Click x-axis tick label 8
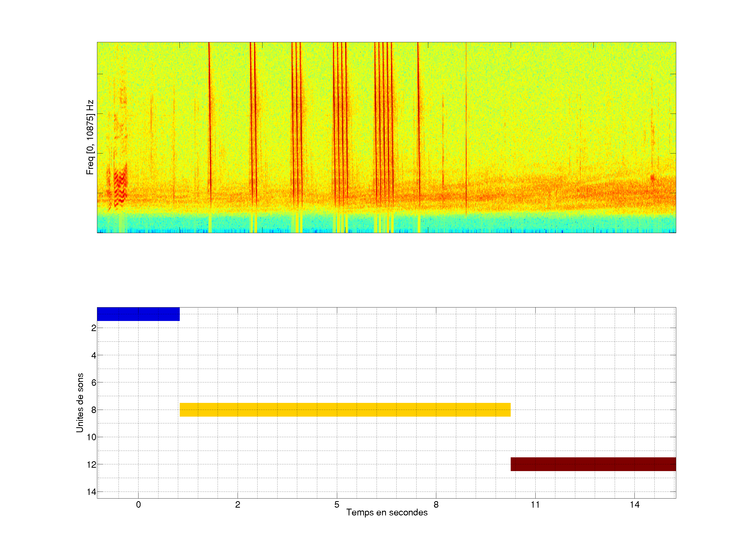This screenshot has width=747, height=560. click(436, 505)
